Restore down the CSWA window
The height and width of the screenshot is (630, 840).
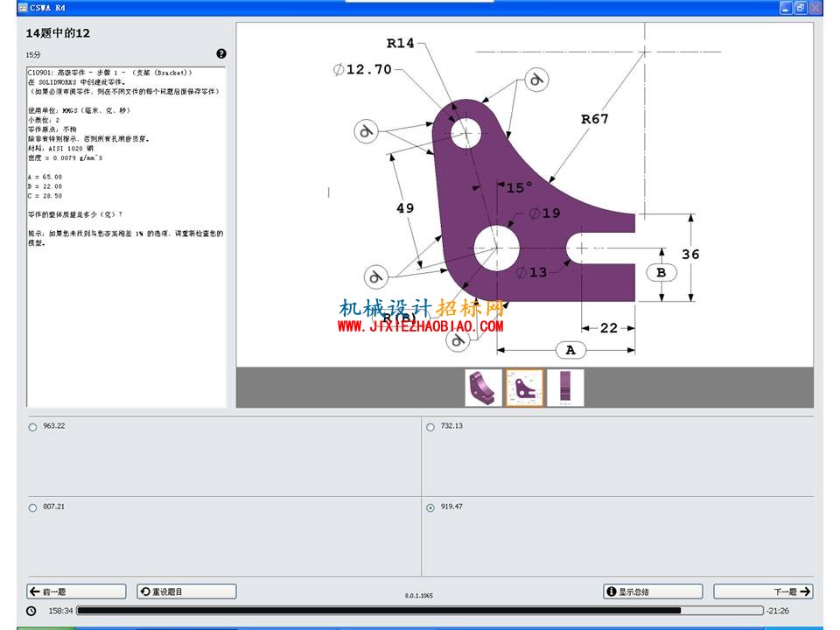coord(801,8)
